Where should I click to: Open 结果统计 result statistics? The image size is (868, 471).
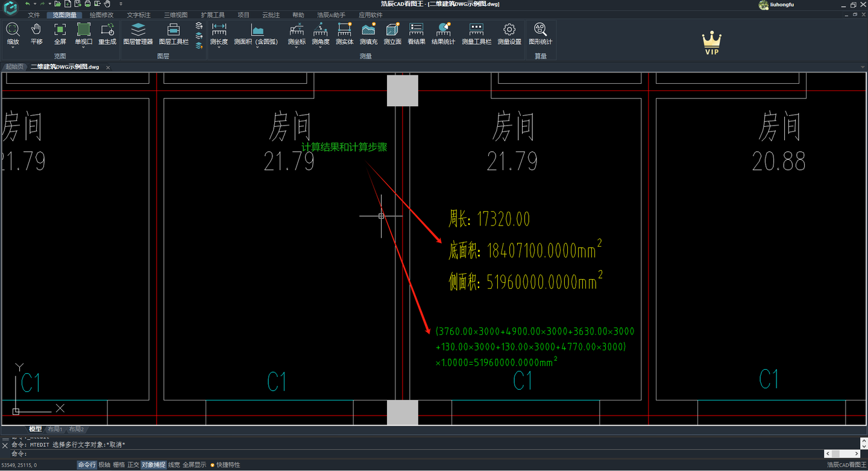pos(444,33)
